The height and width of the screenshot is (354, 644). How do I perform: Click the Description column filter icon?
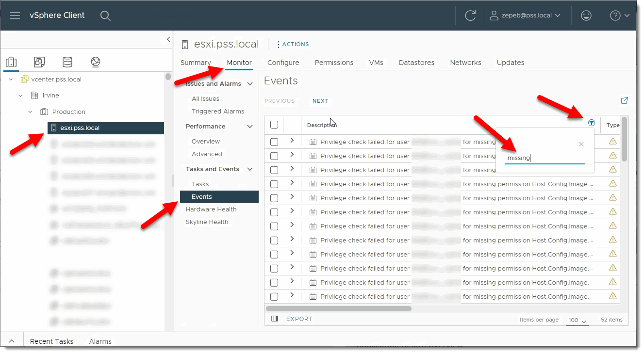tap(591, 123)
